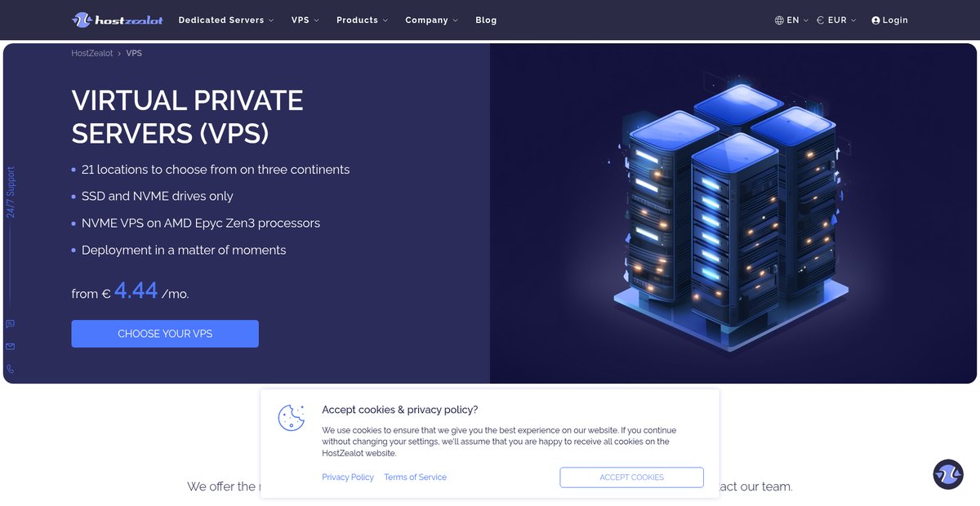Click the '21 locations to choose from' bullet

pos(216,170)
